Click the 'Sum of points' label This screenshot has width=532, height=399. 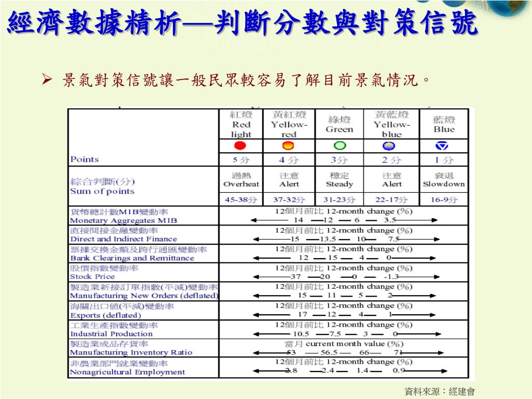(102, 191)
